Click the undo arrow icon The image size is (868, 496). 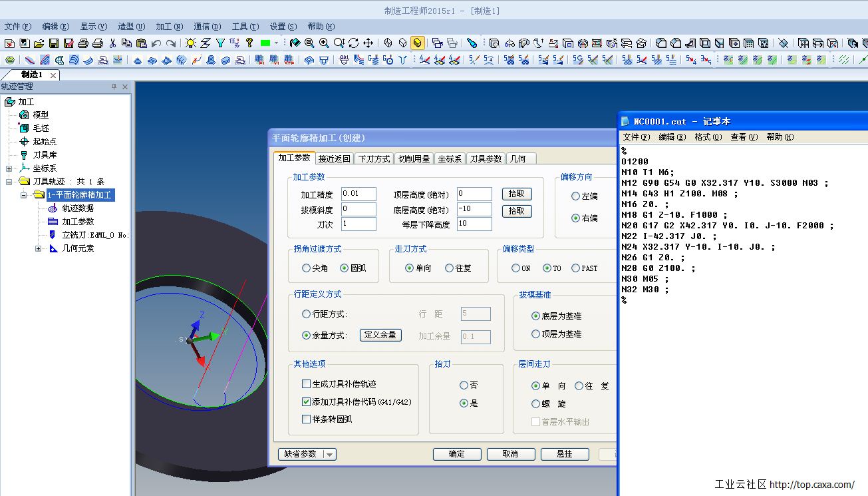click(x=156, y=43)
